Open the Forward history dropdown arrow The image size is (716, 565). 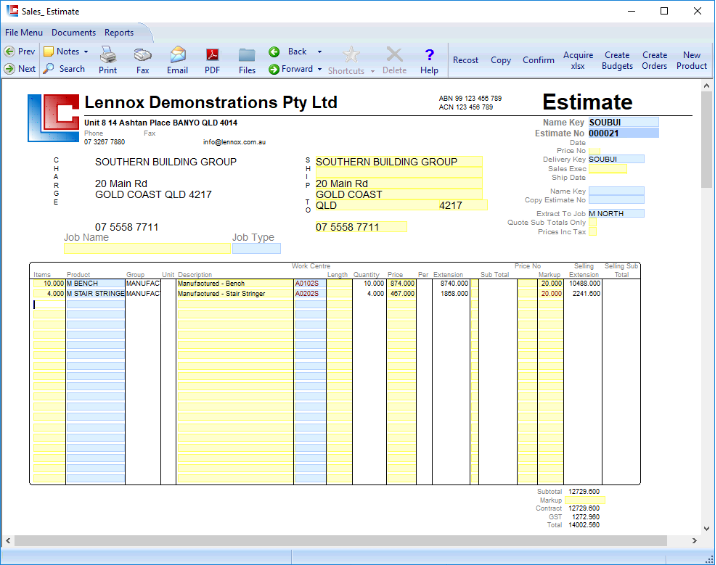point(319,69)
